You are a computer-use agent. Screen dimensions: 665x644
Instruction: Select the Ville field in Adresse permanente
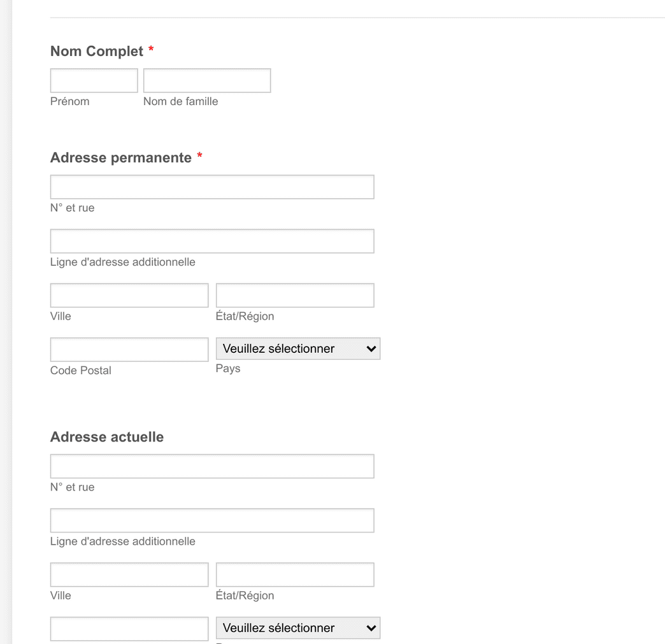coord(129,296)
